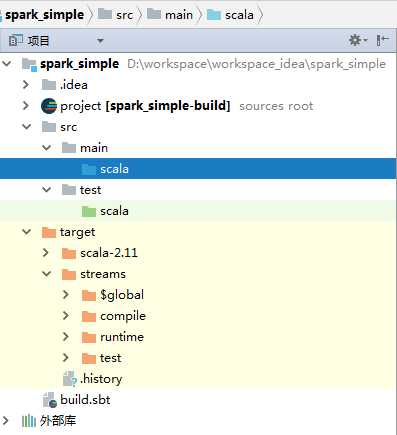
Task: Click the $global folder icon
Action: [x=89, y=295]
